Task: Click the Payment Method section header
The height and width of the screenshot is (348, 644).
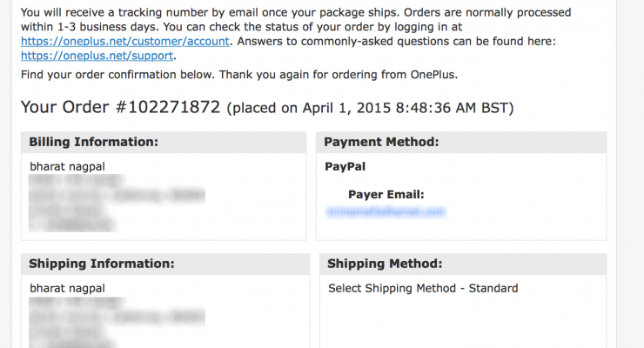Action: point(381,142)
